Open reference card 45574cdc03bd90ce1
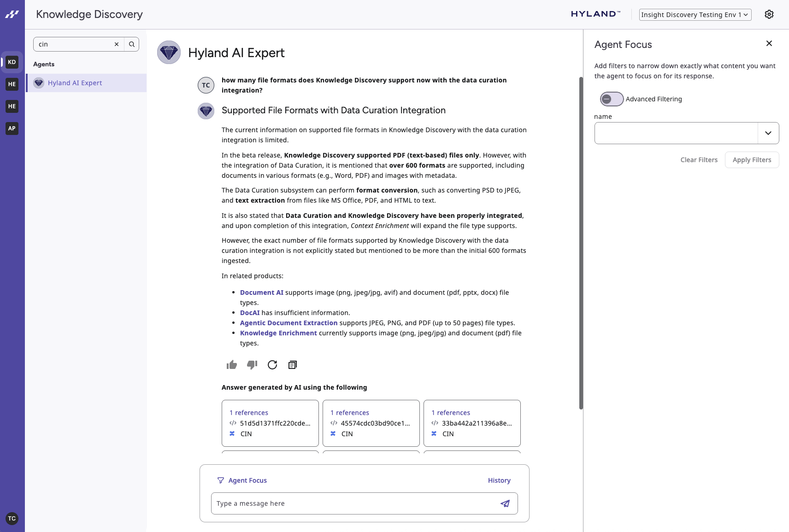The image size is (789, 532). pos(371,423)
